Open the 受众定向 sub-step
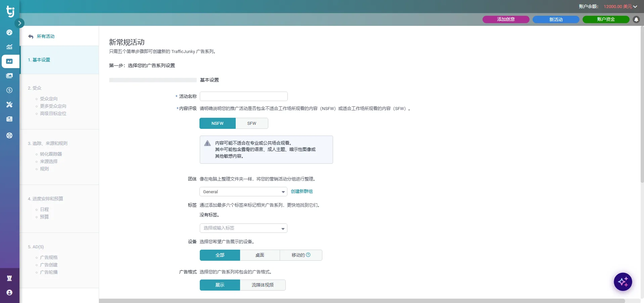 pos(49,99)
